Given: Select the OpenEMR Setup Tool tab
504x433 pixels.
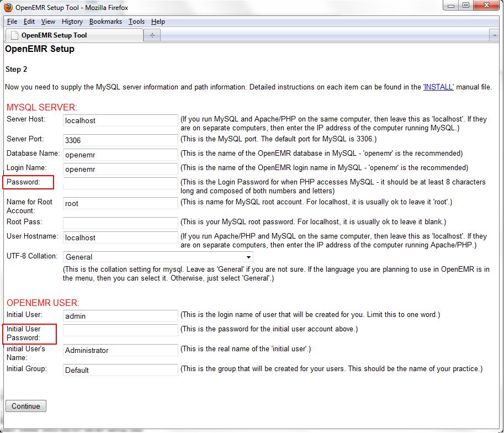Looking at the screenshot, I should (75, 35).
